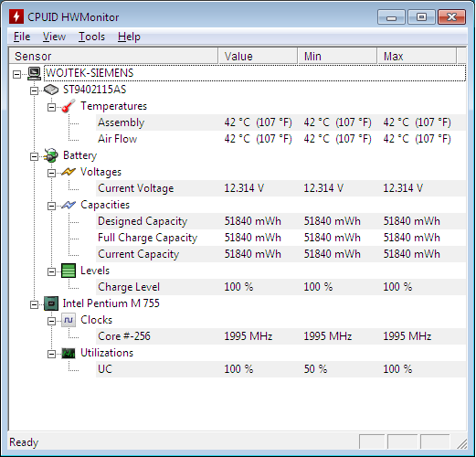
Task: Collapse the Capacities branch
Action: coord(51,206)
